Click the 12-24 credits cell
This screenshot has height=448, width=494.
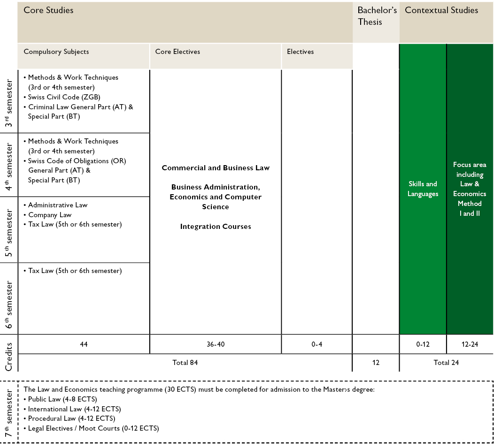[x=470, y=344]
